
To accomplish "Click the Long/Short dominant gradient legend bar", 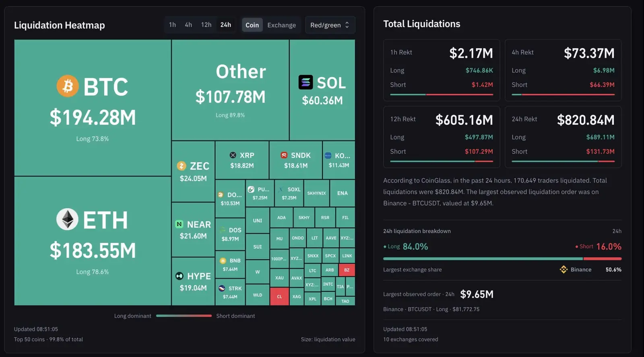I will pyautogui.click(x=184, y=316).
